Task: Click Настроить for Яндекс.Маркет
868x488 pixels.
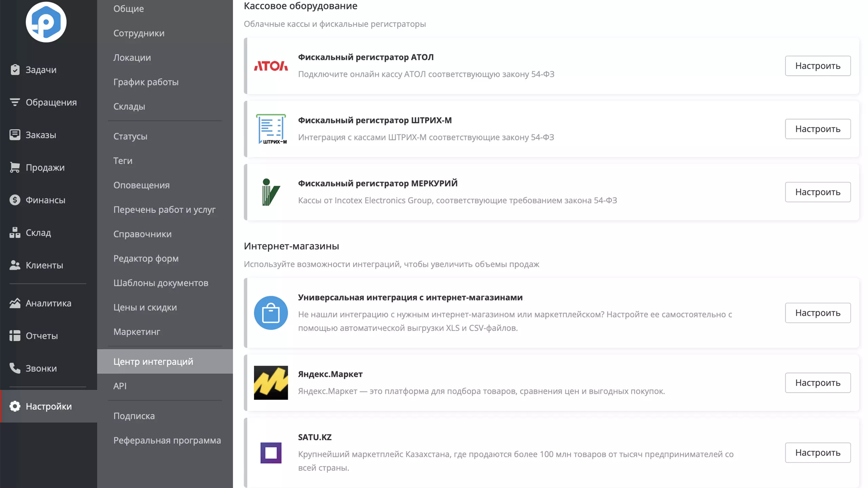Action: (818, 383)
